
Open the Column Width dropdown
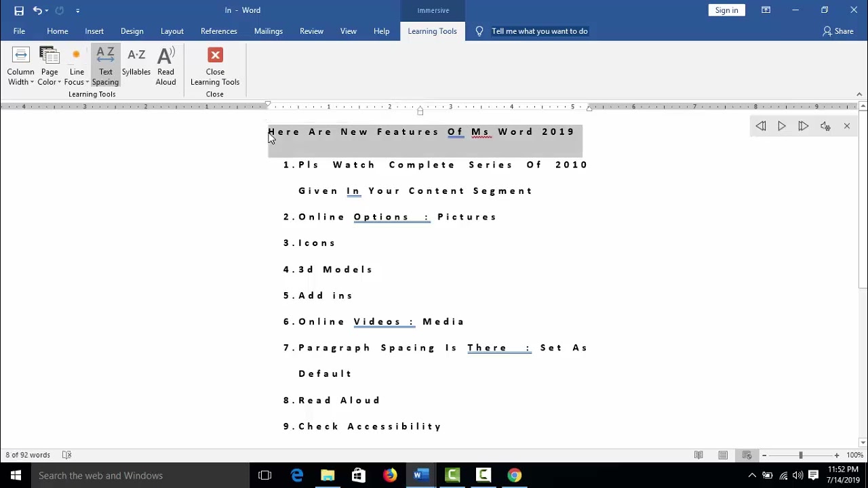[20, 66]
